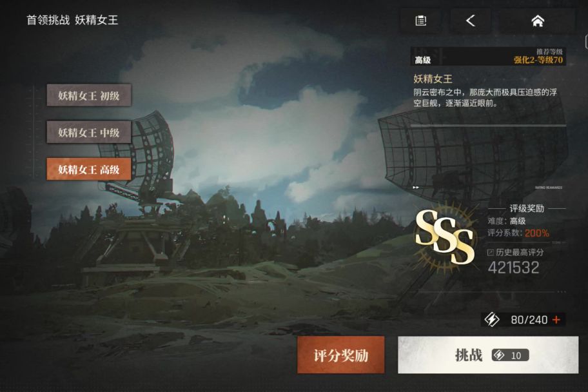Viewport: 588px width, 392px height.
Task: Tap the small icon before 历史最高评分
Action: point(490,253)
